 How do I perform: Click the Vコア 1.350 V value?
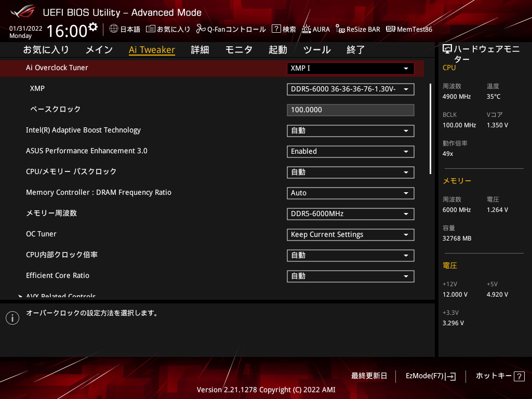(x=497, y=125)
